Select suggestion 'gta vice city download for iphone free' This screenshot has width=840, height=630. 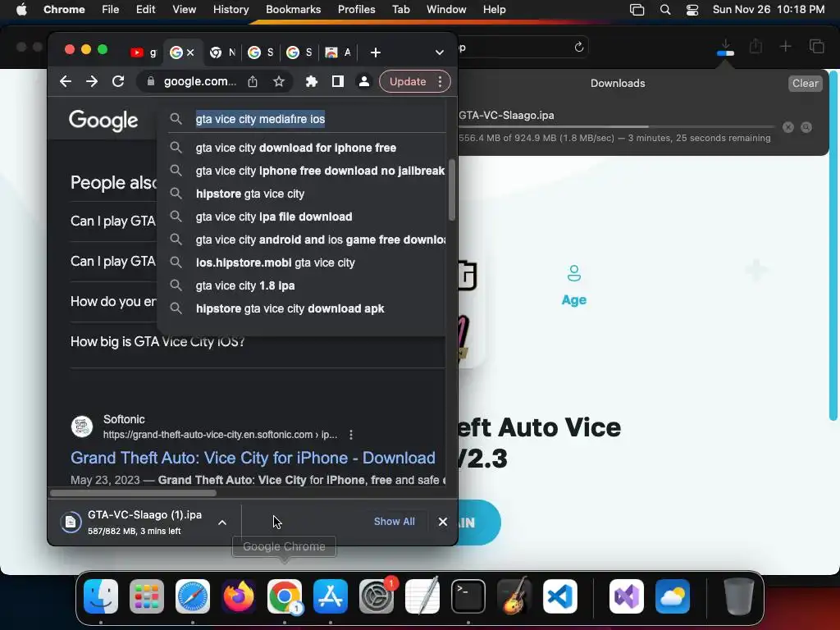pyautogui.click(x=295, y=148)
